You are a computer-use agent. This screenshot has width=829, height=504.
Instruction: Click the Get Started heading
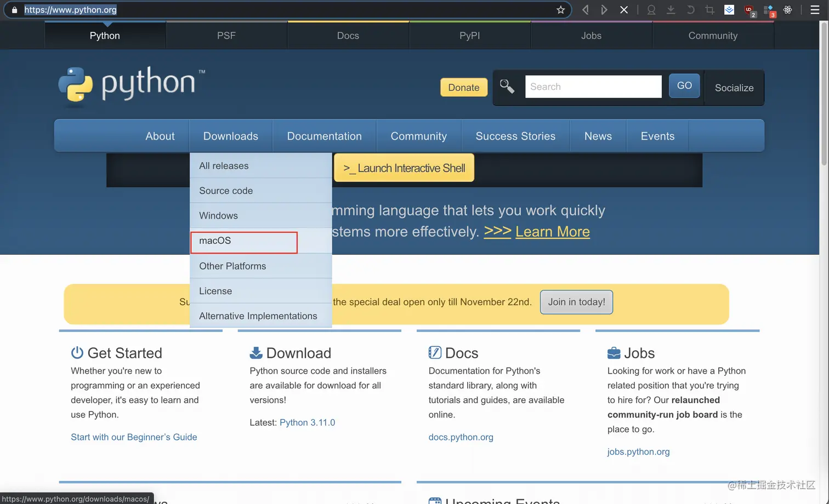coord(125,353)
